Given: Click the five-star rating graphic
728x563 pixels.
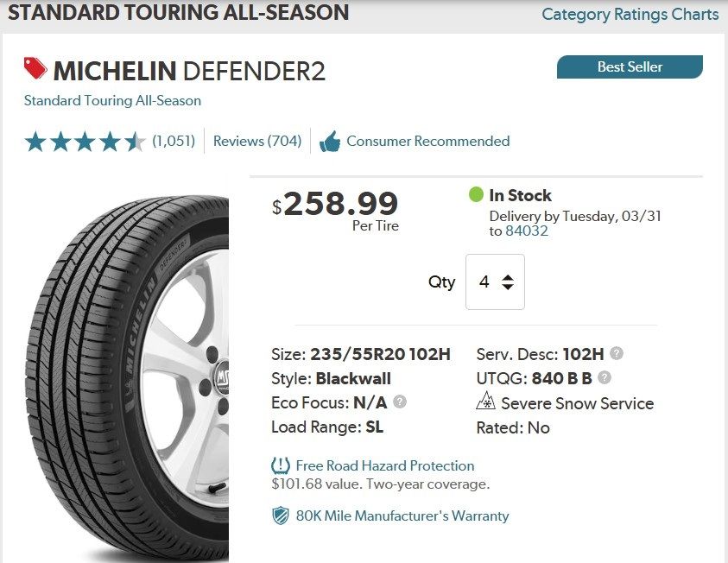Looking at the screenshot, I should [85, 142].
